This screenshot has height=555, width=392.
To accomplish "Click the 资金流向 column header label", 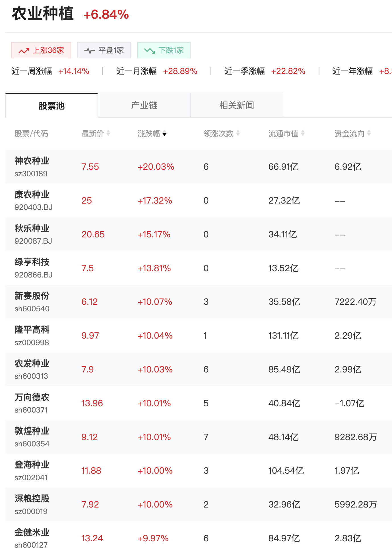I will (x=349, y=133).
